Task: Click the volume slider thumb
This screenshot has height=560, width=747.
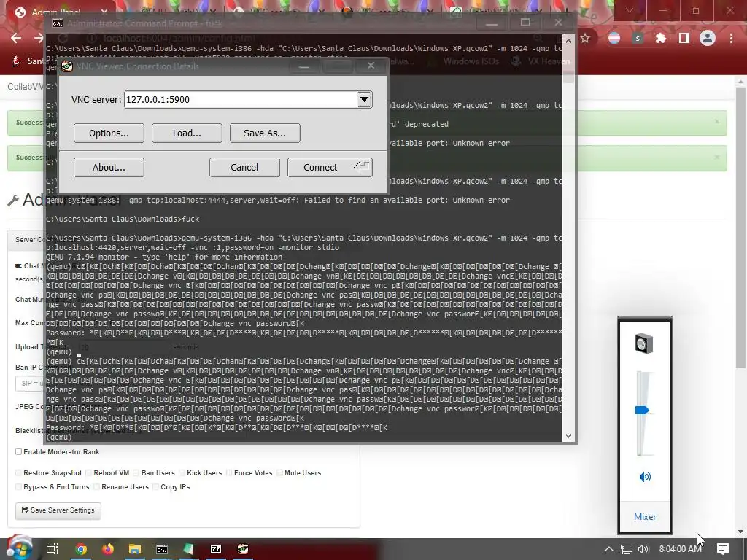Action: (x=642, y=410)
